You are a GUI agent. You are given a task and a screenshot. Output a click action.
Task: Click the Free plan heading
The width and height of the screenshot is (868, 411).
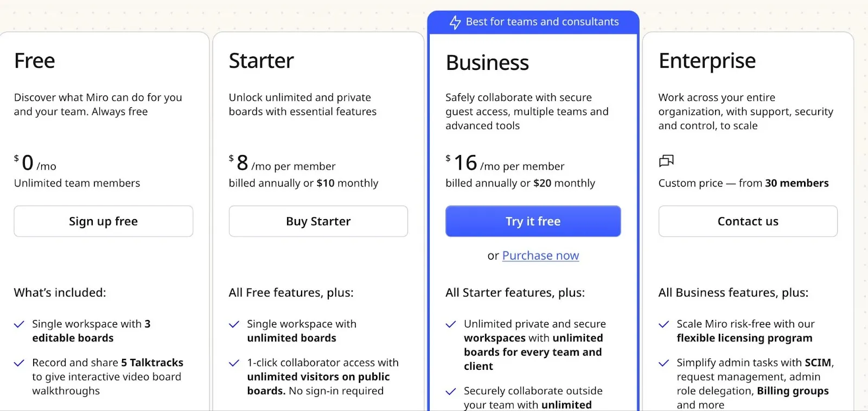pos(35,61)
